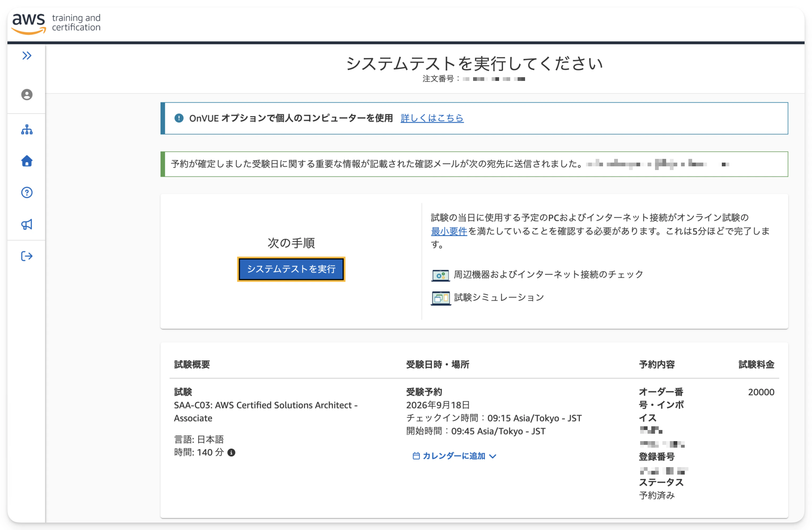Click the 周辺機器およびインターネット接続のチェック text
The width and height of the screenshot is (812, 530).
(x=548, y=274)
